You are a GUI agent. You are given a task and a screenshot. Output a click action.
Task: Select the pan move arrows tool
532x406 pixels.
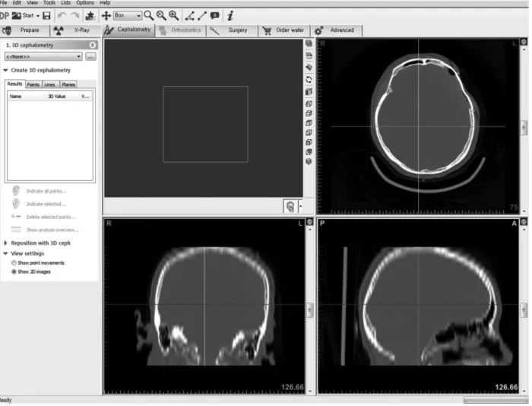coord(106,16)
